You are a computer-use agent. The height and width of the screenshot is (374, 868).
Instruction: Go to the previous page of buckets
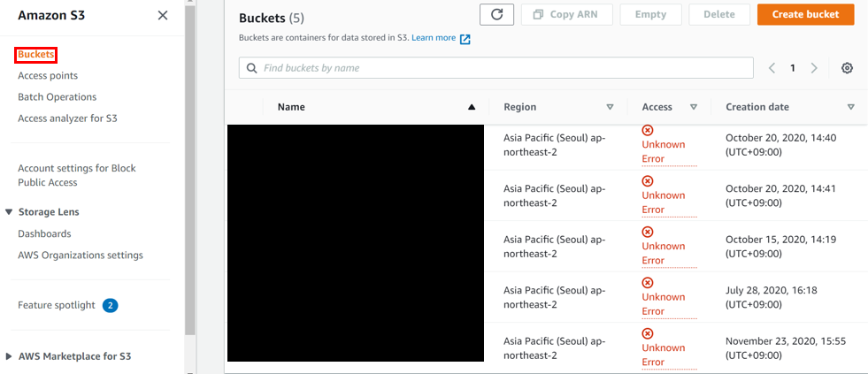(x=772, y=68)
